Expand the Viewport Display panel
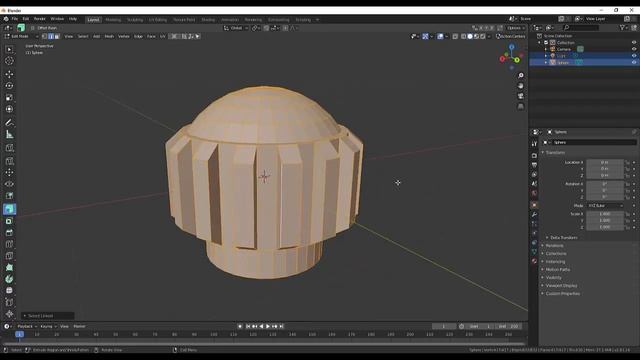Image resolution: width=640 pixels, height=360 pixels. (x=561, y=285)
